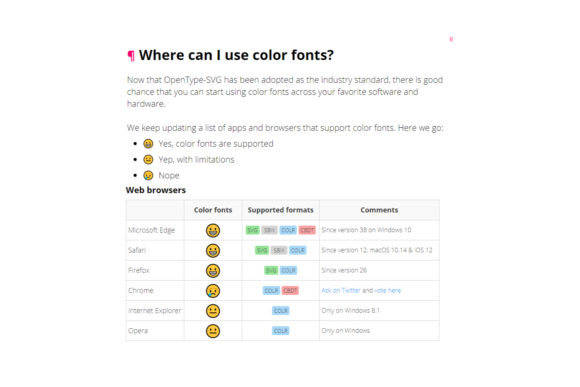Open the 'Ask on Twitter' link

point(341,290)
